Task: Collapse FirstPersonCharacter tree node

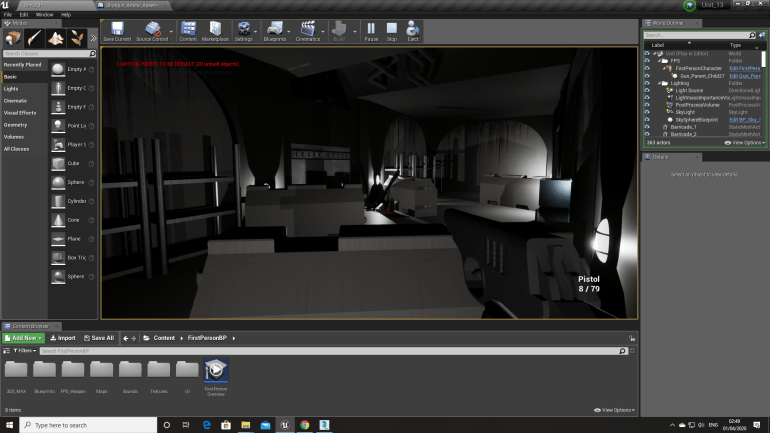Action: click(x=664, y=68)
